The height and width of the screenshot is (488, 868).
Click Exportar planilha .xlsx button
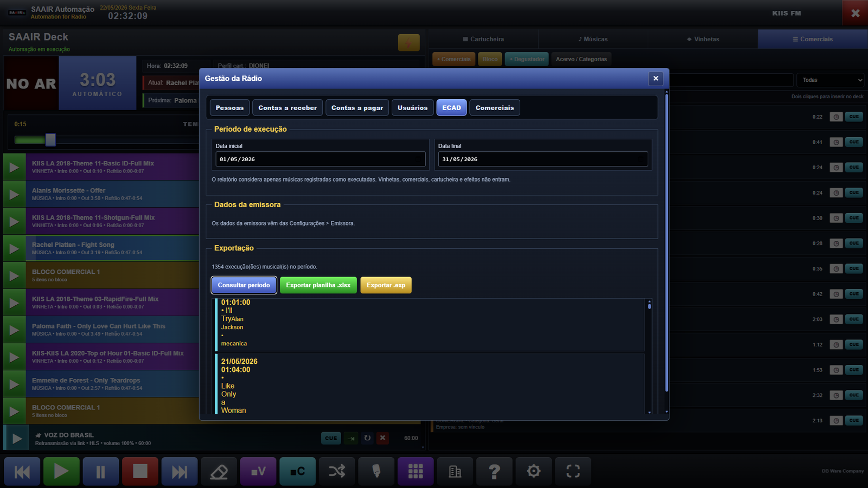pyautogui.click(x=318, y=285)
